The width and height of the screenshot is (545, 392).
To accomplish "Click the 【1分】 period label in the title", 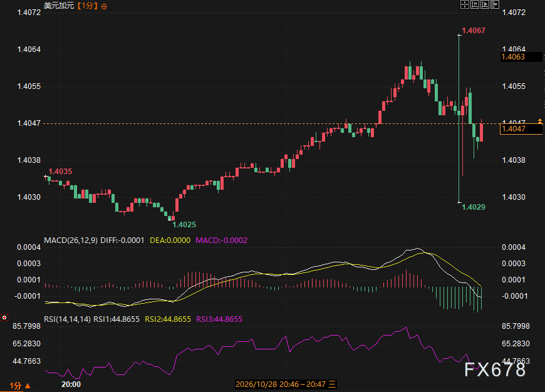I will pos(87,6).
